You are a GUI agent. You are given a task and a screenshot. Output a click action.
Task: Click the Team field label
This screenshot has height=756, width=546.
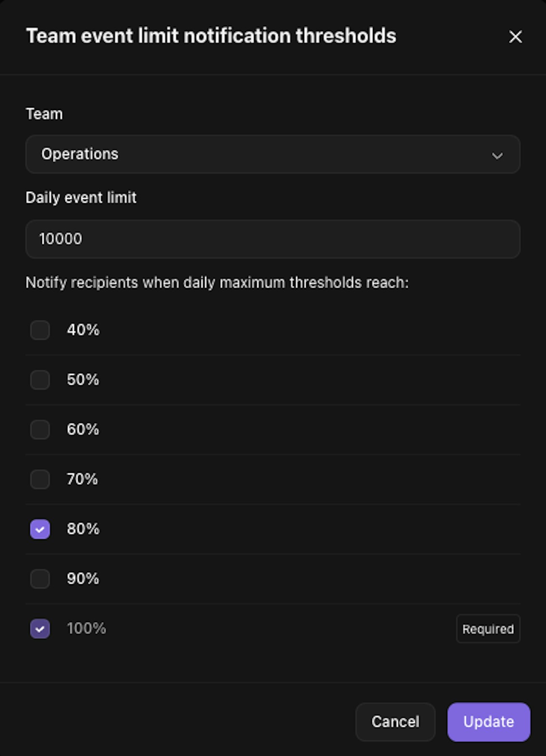click(44, 114)
